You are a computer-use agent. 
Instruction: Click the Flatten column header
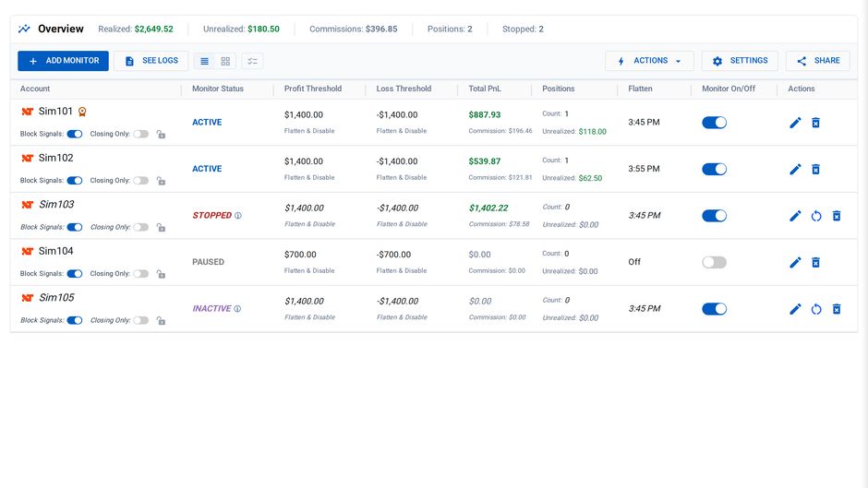click(x=640, y=89)
